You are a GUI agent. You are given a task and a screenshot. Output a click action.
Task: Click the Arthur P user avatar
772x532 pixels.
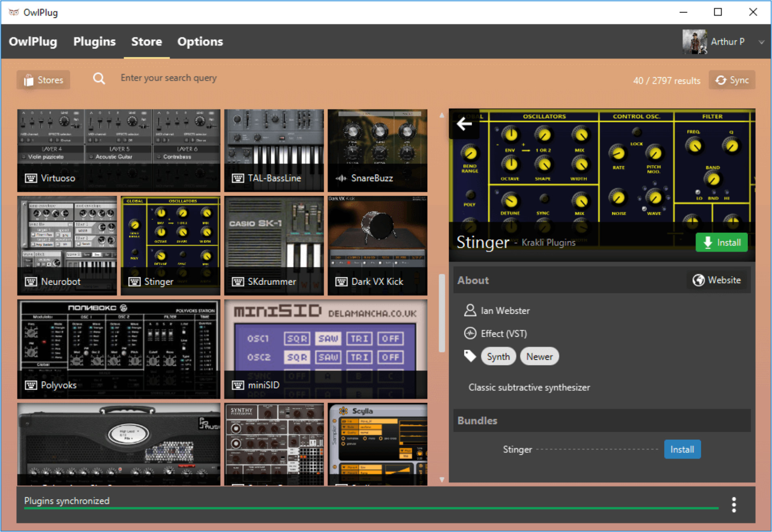pos(695,42)
